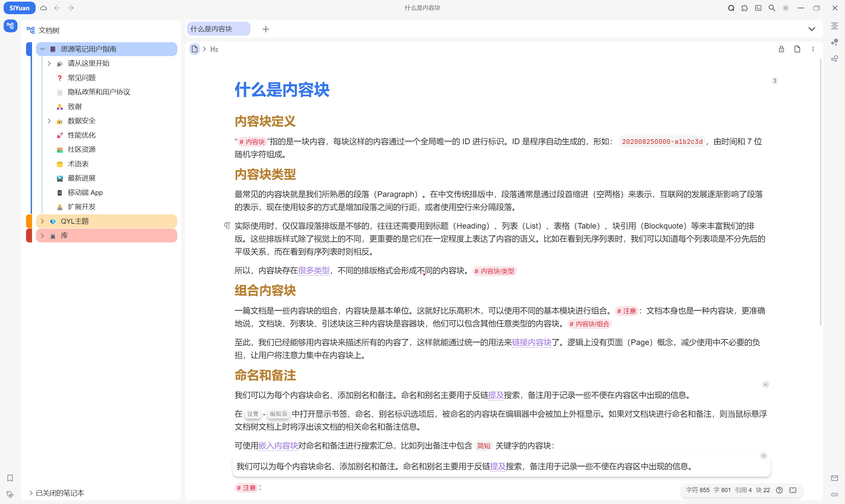This screenshot has height=504, width=845.
Task: Toggle the theme with the sun icon
Action: pos(786,8)
